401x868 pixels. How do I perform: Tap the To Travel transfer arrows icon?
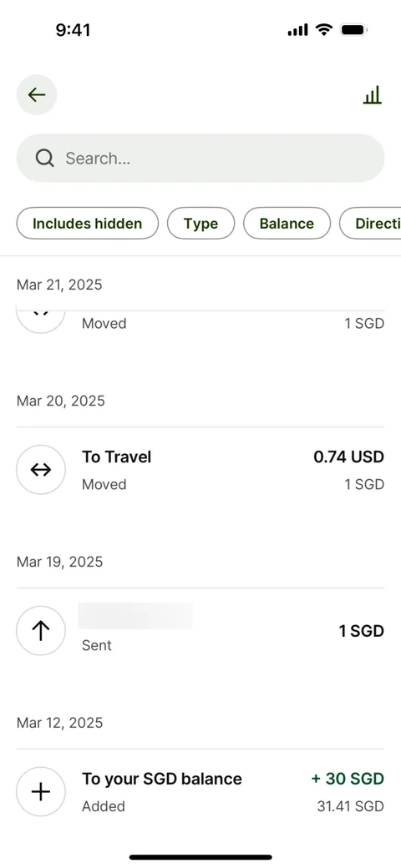click(41, 470)
